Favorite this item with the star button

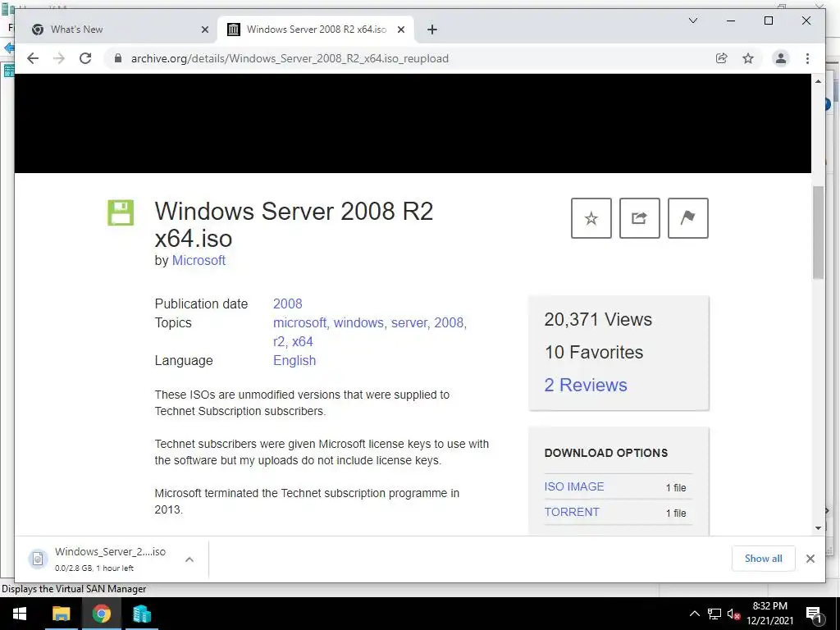[x=591, y=218]
